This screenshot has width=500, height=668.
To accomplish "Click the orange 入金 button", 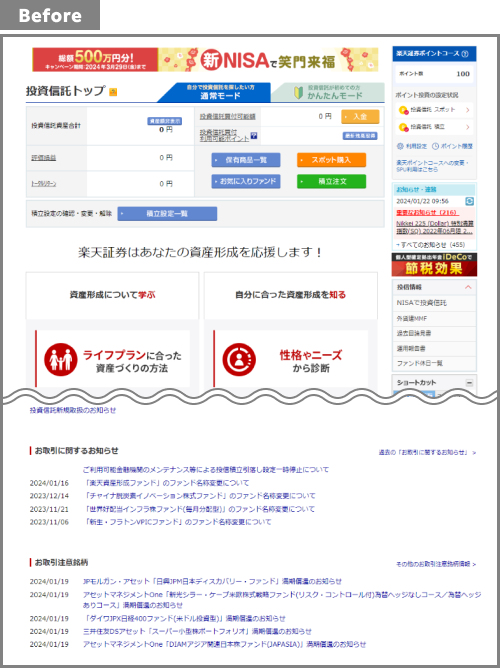I will (x=360, y=117).
